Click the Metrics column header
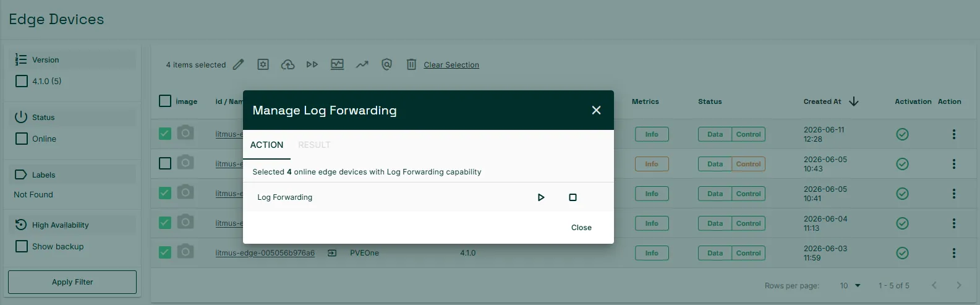The height and width of the screenshot is (305, 980). (646, 101)
